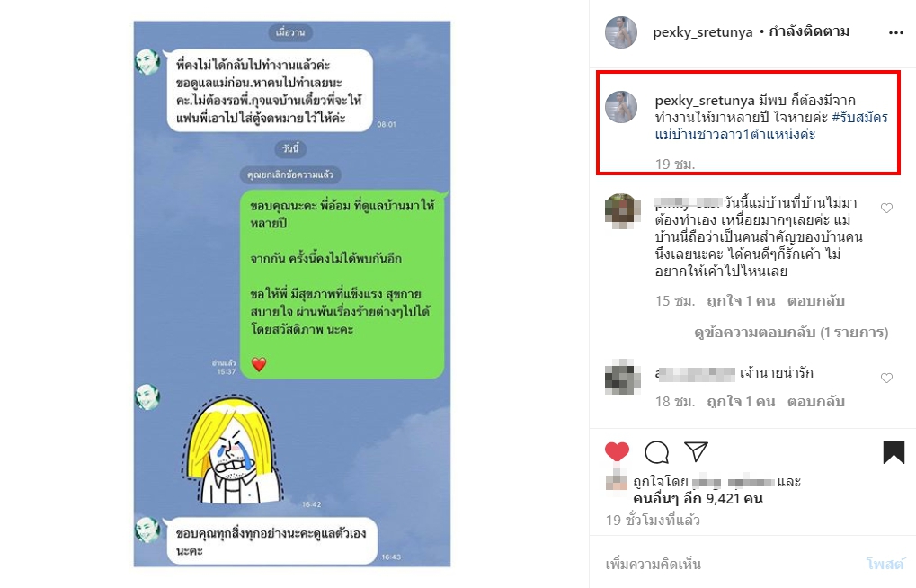This screenshot has height=588, width=916.
Task: Click first commenter's pixelated avatar
Action: pyautogui.click(x=621, y=209)
